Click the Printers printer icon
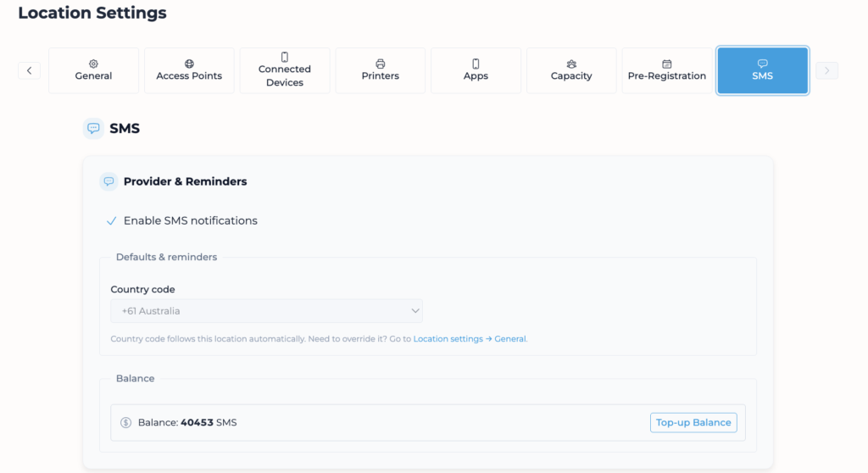This screenshot has height=473, width=868. 381,64
